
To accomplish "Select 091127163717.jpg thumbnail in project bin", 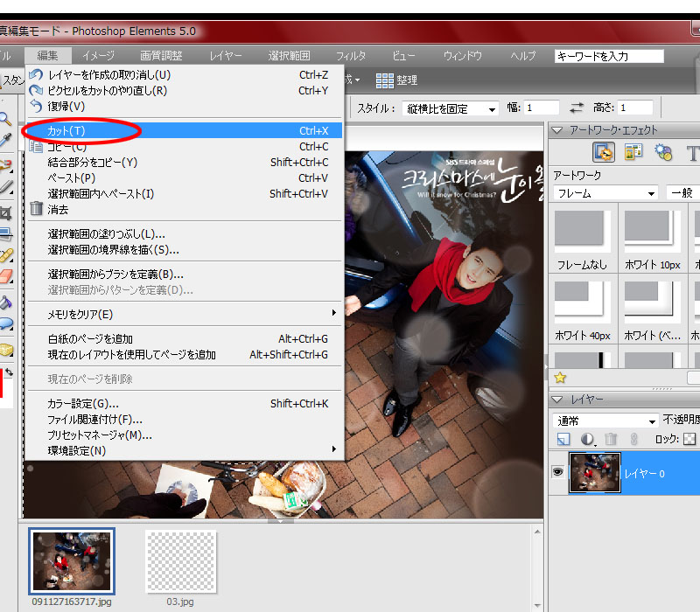I will [x=72, y=561].
